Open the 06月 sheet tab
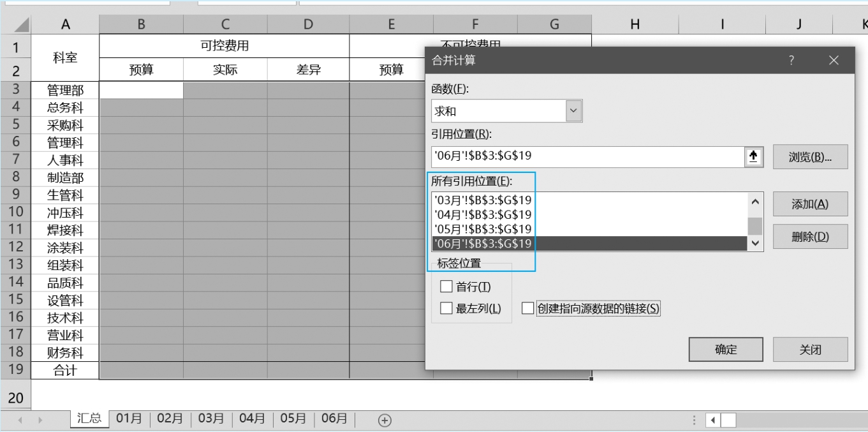This screenshot has height=432, width=868. (x=334, y=419)
